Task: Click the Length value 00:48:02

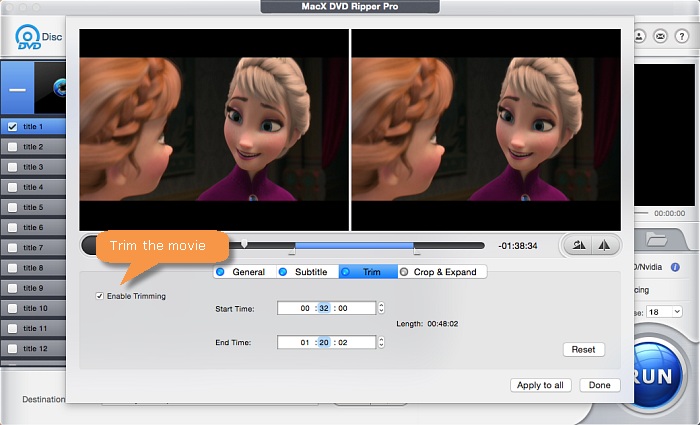Action: tap(442, 324)
